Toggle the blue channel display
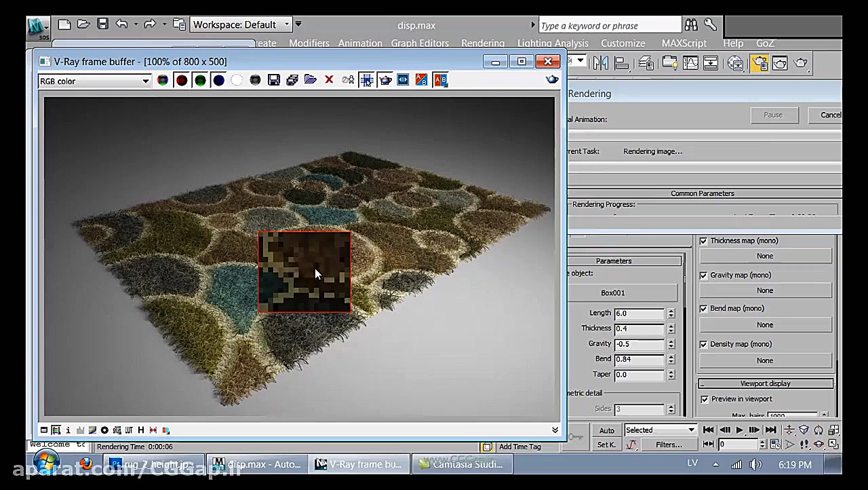This screenshot has height=490, width=868. coord(218,80)
